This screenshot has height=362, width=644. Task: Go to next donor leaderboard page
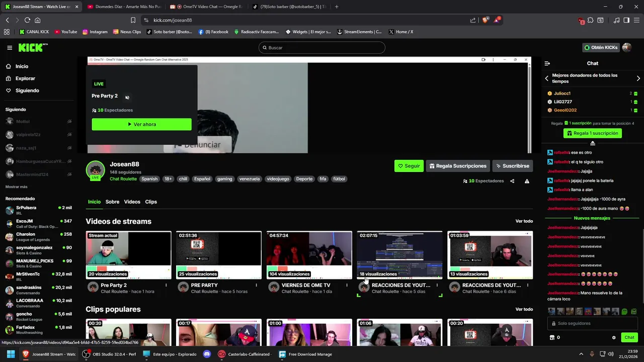click(638, 78)
